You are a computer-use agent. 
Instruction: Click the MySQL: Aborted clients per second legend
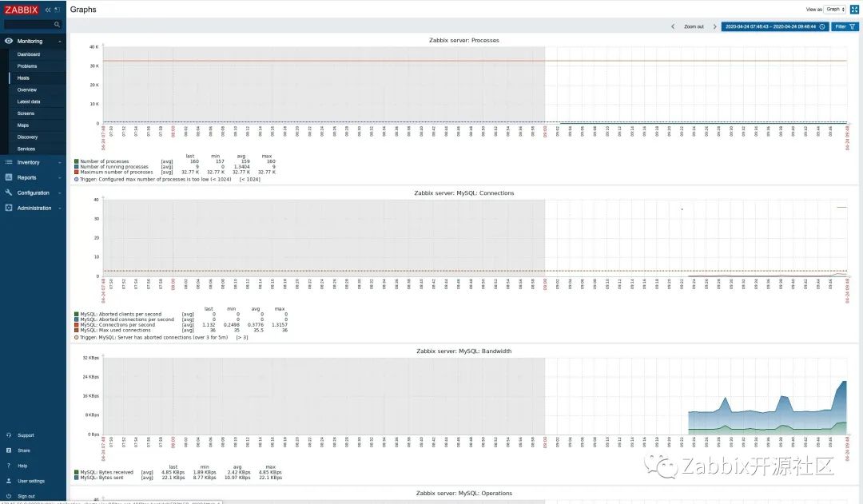[121, 314]
